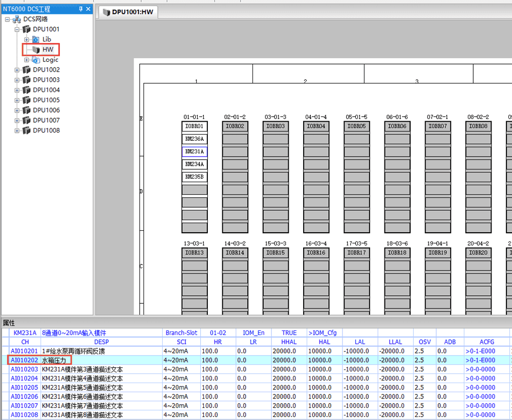Click the HHAL column header
The width and height of the screenshot is (512, 420).
click(x=289, y=342)
